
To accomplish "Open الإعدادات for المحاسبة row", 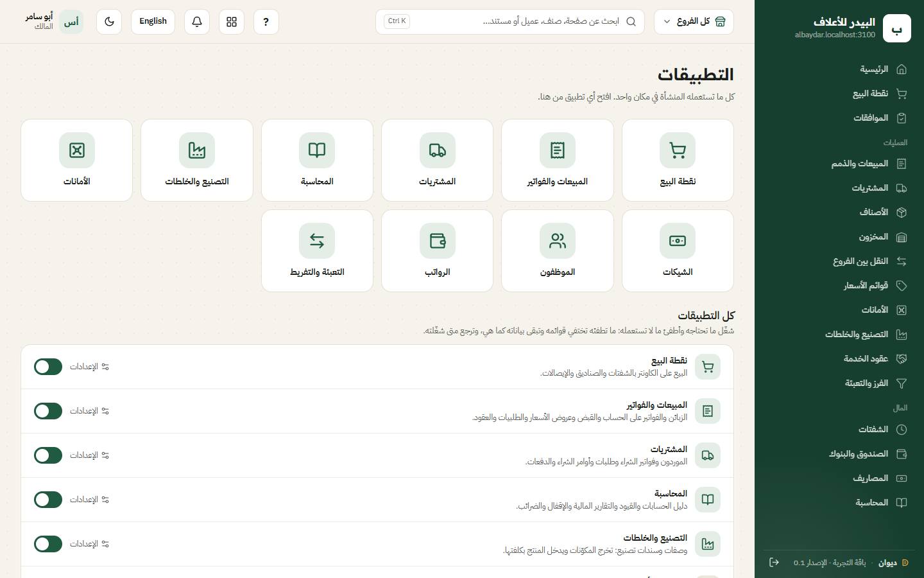I will [89, 500].
